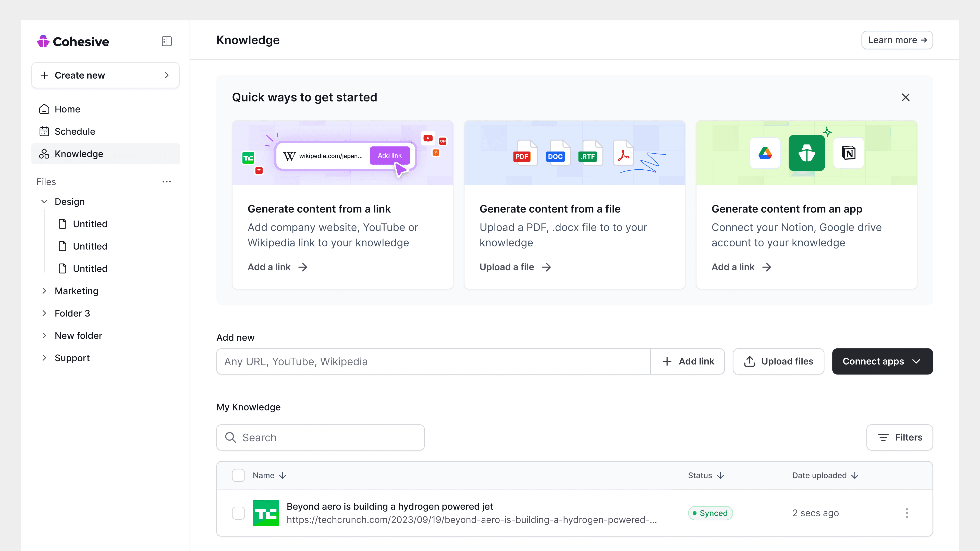Expand the Marketing folder
This screenshot has height=551, width=980.
click(44, 291)
